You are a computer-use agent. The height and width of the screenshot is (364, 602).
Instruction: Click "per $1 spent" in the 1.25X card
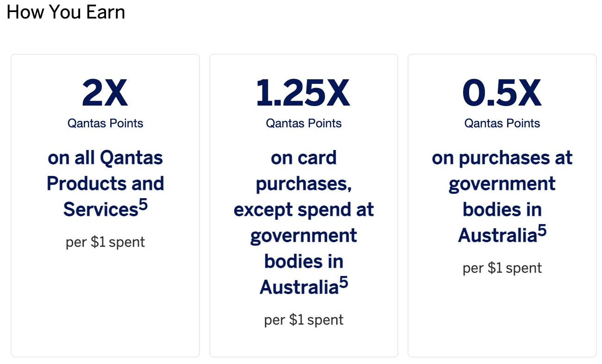tap(303, 320)
